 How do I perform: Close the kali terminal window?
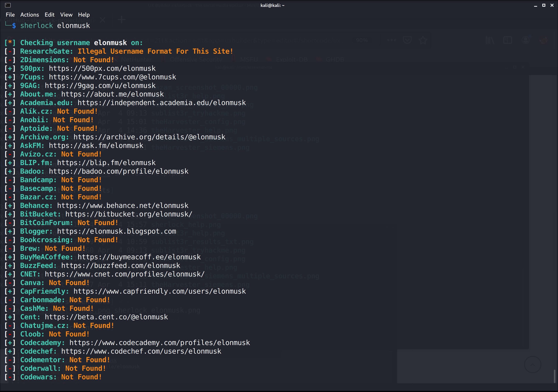pos(552,5)
